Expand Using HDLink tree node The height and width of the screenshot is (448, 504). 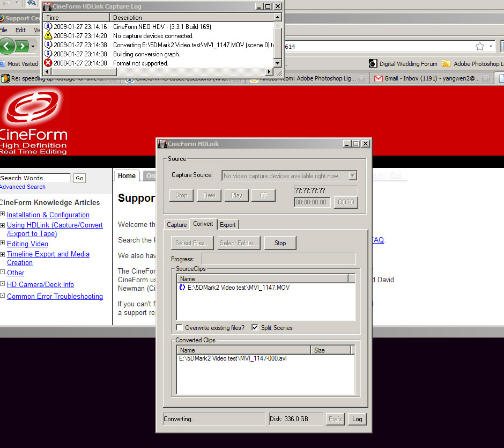pos(3,225)
